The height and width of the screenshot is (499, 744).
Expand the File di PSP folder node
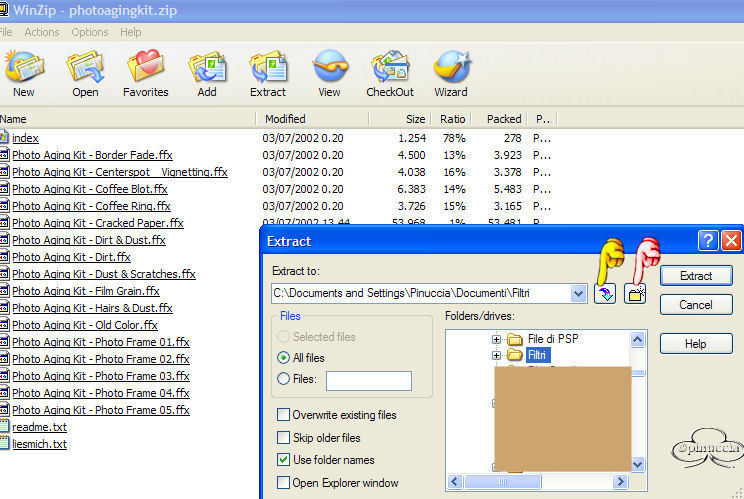tap(496, 339)
